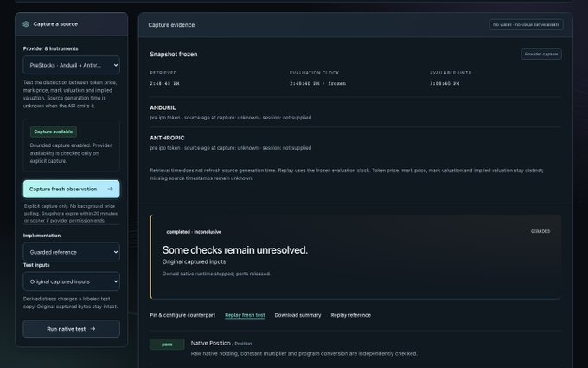Click Download summary

[297, 315]
